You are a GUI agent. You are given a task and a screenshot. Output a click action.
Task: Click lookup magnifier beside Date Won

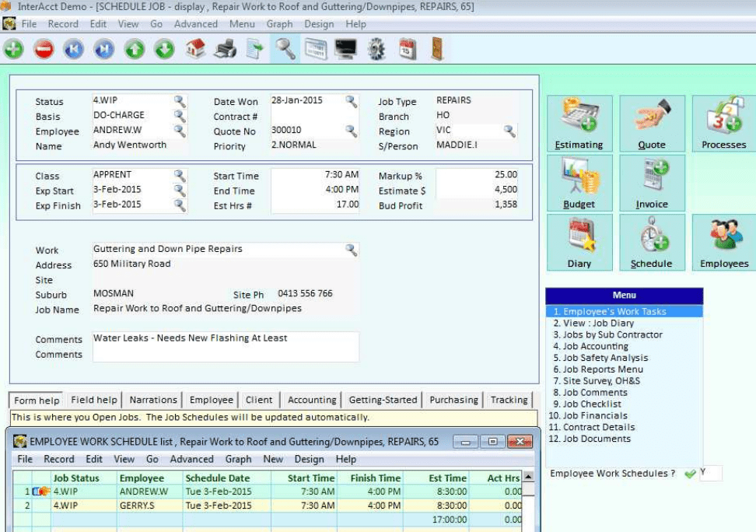[352, 101]
